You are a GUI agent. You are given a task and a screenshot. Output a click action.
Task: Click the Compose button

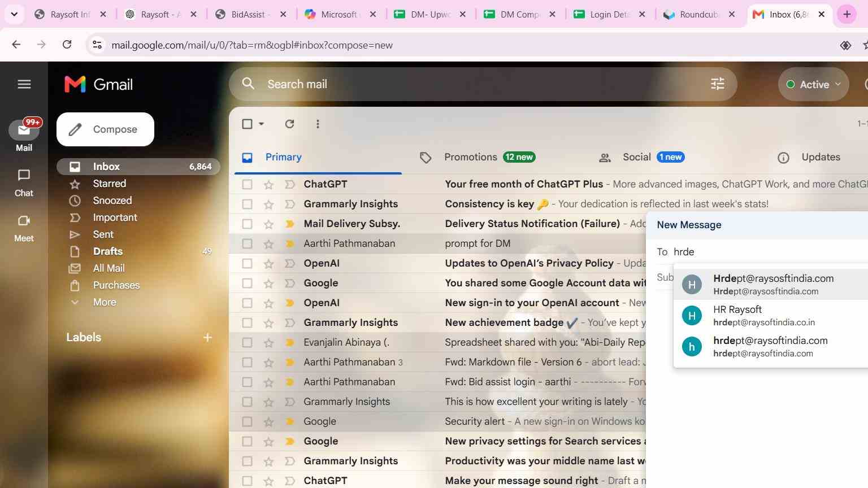coord(105,129)
